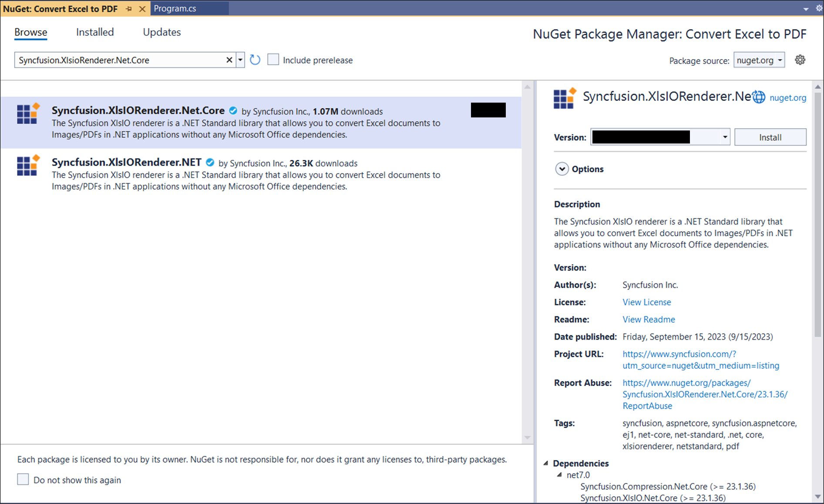Screen dimensions: 824x504
Task: Click the Syncfusion.XlsIO.Net.Core dependency entry
Action: [x=653, y=498]
